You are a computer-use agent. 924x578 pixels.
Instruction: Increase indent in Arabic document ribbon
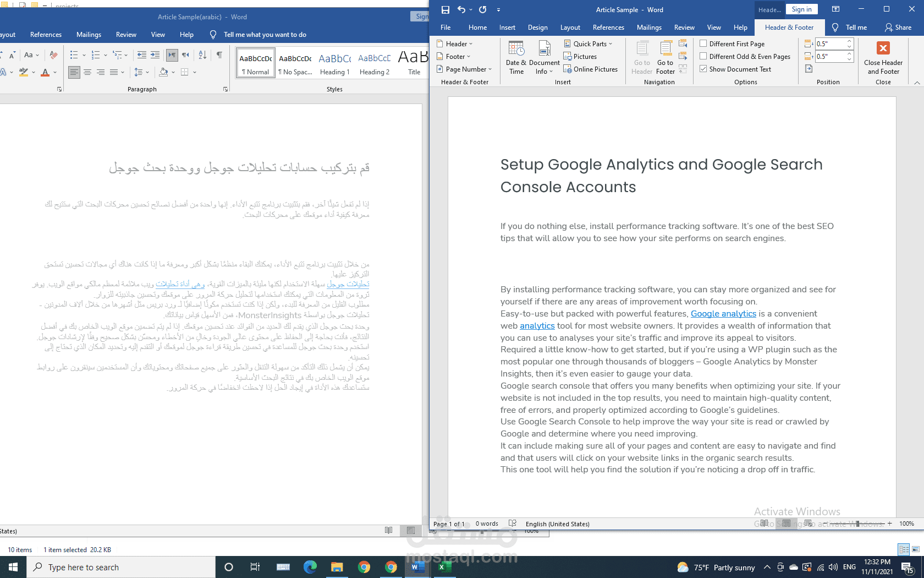pos(155,54)
